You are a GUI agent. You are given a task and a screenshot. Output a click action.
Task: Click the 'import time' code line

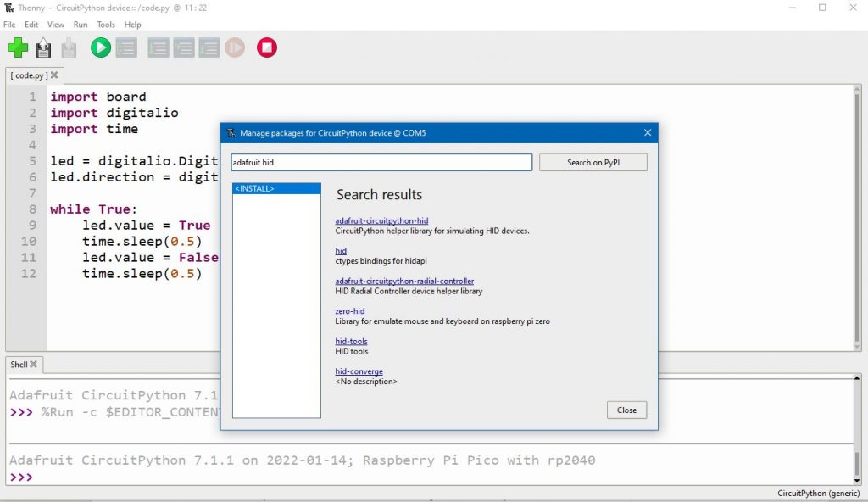coord(94,129)
